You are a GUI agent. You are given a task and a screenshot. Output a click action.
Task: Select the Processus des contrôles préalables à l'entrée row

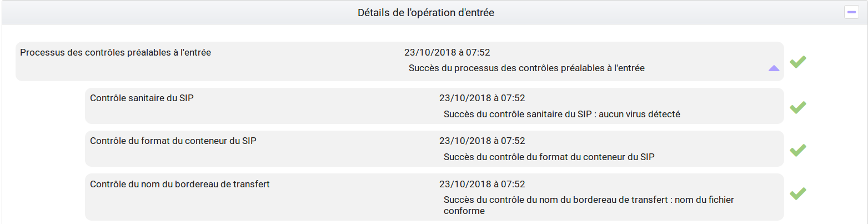399,61
